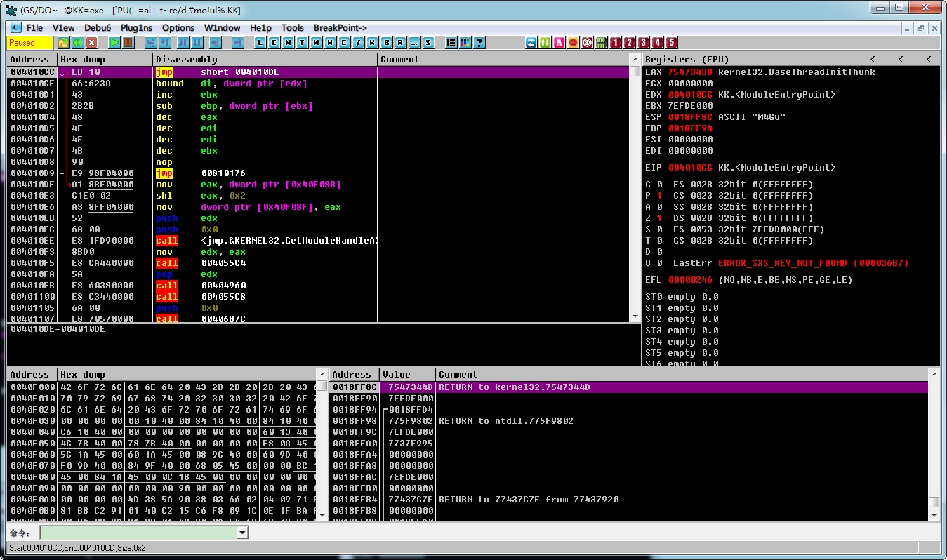947x560 pixels.
Task: Open Call stack with K icon
Action: 372,43
